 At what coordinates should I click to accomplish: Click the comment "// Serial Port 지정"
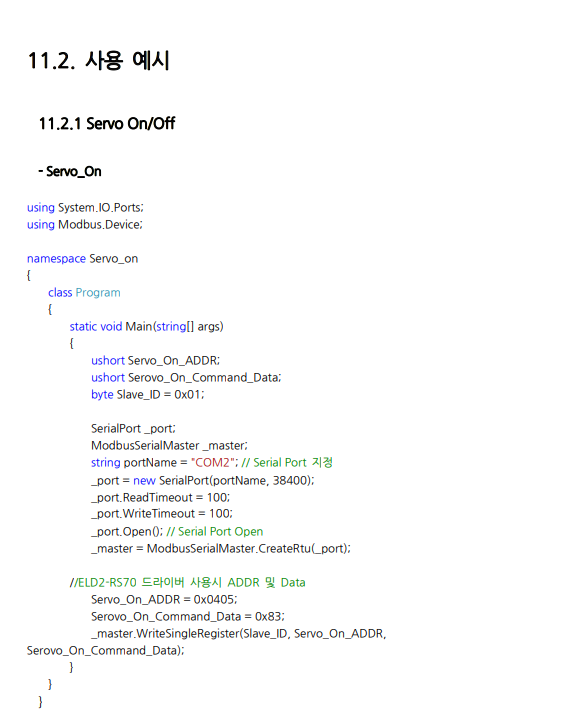tap(287, 462)
